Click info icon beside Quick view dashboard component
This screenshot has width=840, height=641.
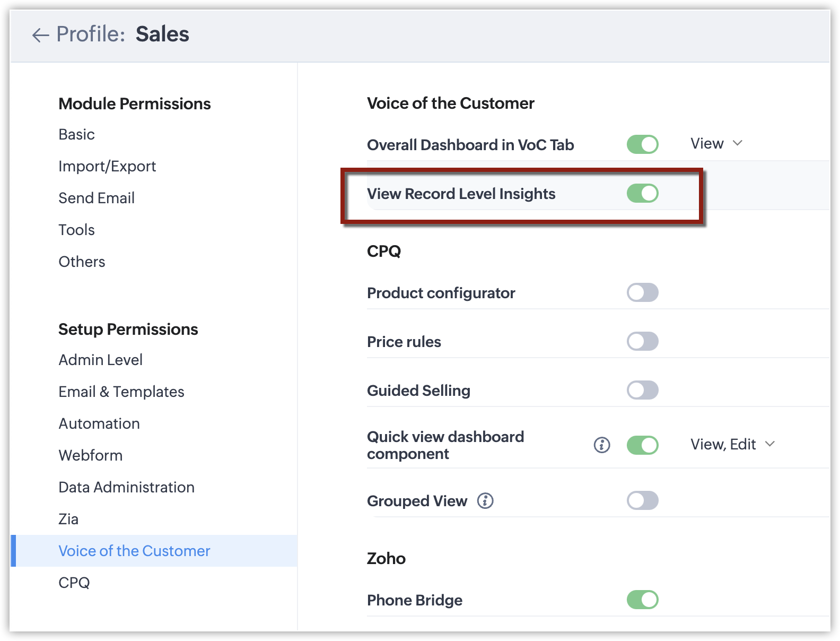(601, 445)
